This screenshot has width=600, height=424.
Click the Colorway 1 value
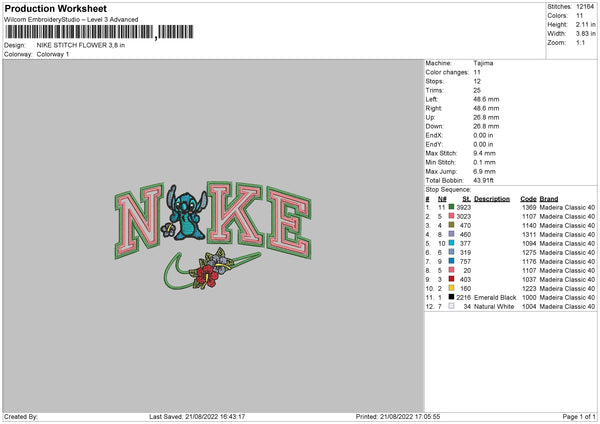click(53, 54)
